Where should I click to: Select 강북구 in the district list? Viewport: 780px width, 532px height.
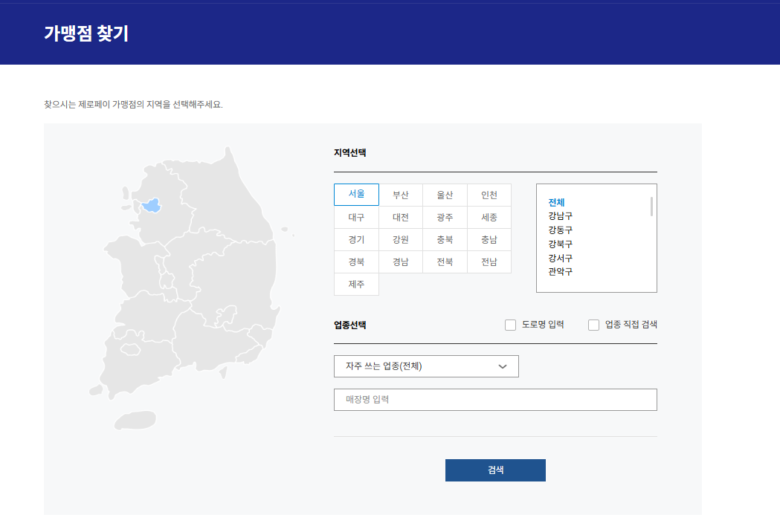560,244
